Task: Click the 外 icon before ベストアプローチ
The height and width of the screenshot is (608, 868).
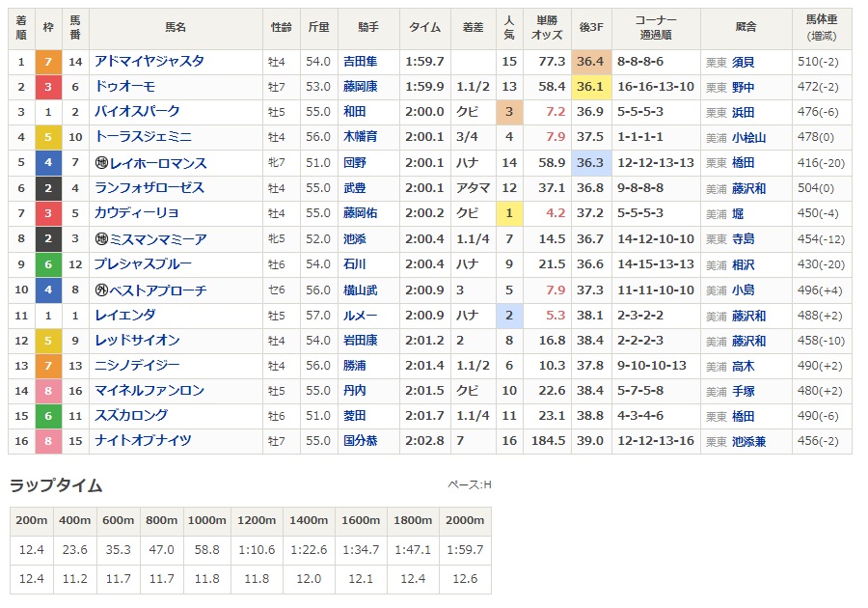Action: [101, 290]
